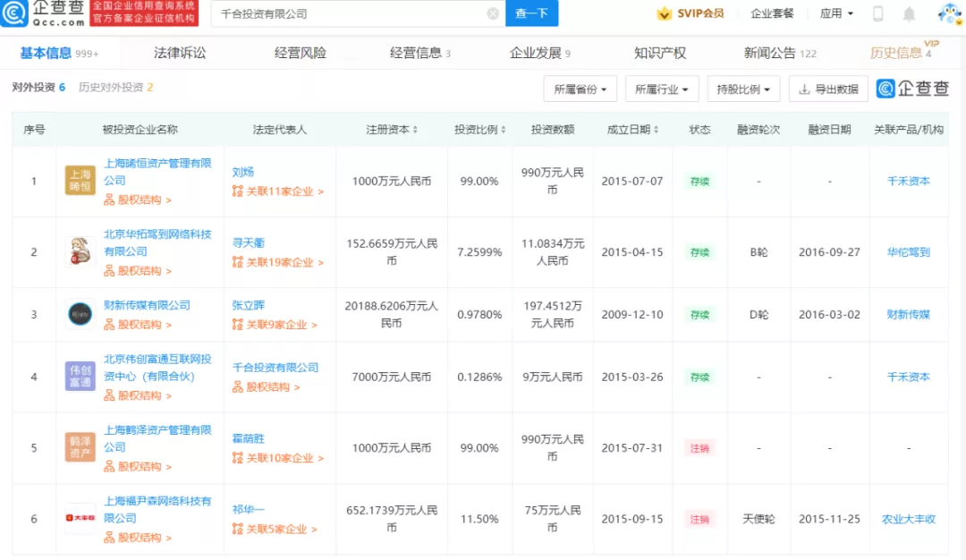Open legal representative 千合投资有限公司 in row 4
Viewport: 966px width, 560px height.
pyautogui.click(x=275, y=367)
